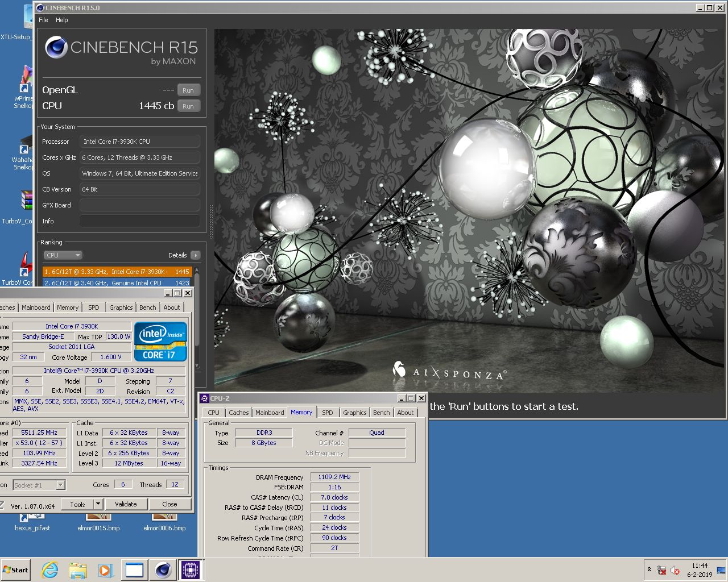Click memory Type value DDR3
Image resolution: width=728 pixels, height=582 pixels.
click(264, 433)
